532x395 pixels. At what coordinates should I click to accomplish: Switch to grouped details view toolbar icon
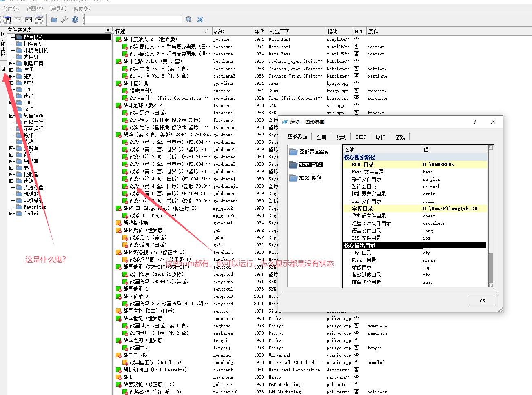coord(39,19)
